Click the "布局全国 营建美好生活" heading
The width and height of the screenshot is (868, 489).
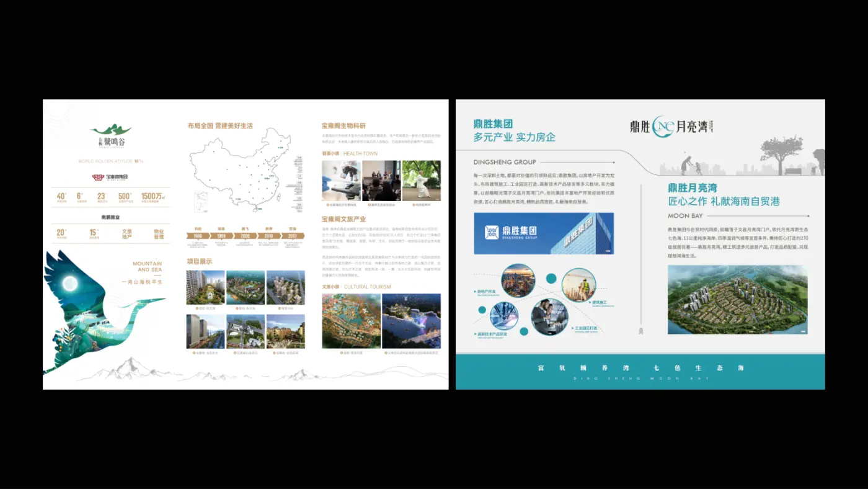pos(220,125)
